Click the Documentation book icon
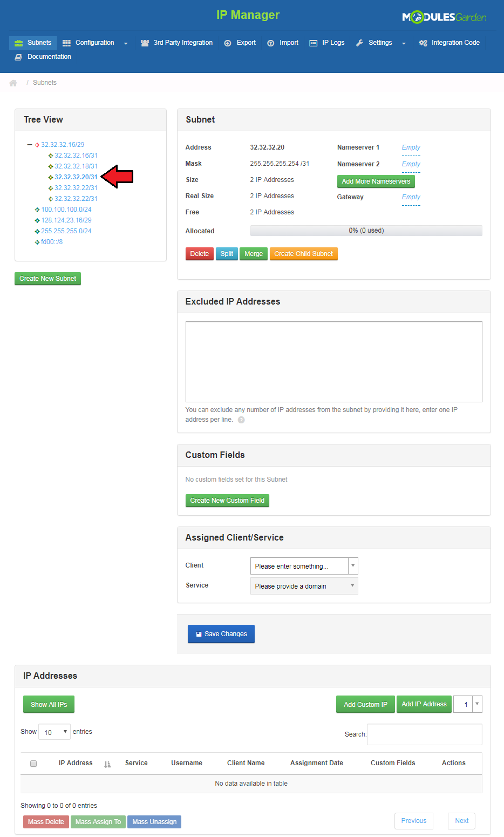This screenshot has width=504, height=837. (18, 57)
